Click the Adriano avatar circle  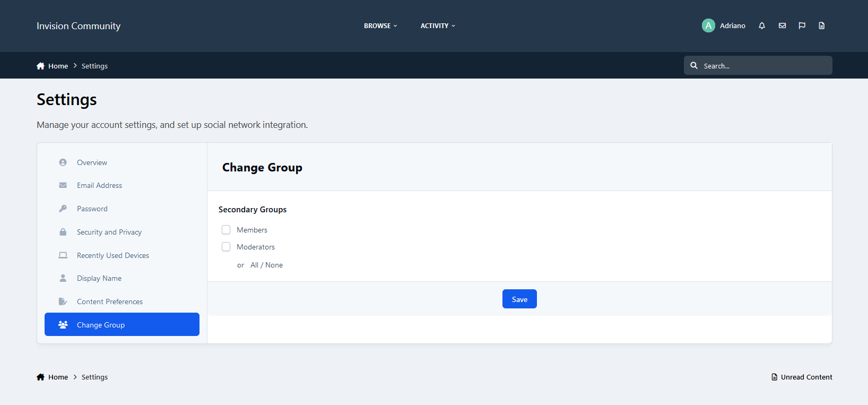pyautogui.click(x=708, y=25)
